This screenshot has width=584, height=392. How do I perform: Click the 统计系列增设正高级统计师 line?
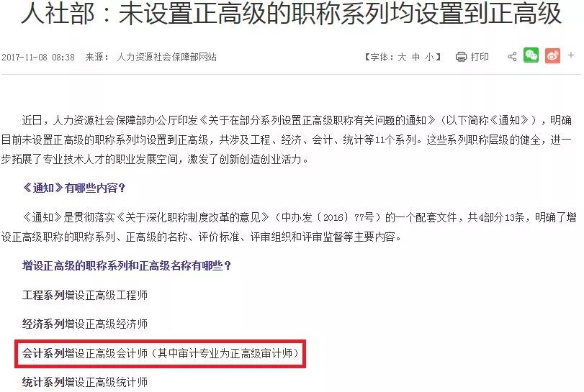(x=85, y=382)
